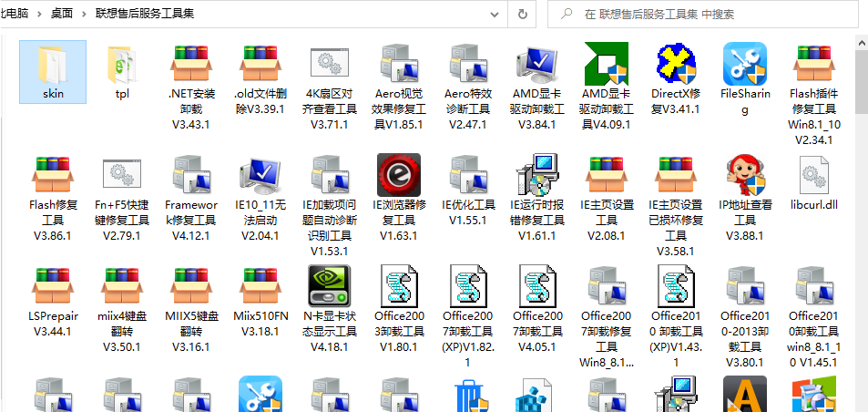The width and height of the screenshot is (868, 412).
Task: Click the search box for 联想售后服务工具集
Action: (x=703, y=15)
